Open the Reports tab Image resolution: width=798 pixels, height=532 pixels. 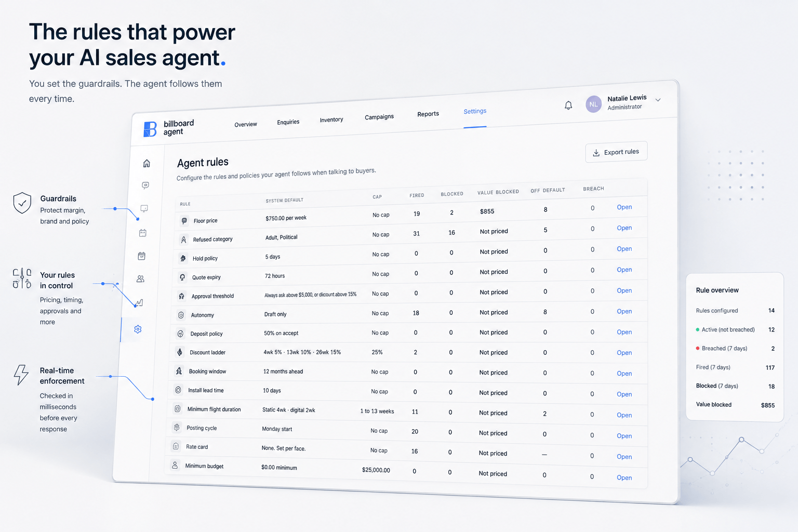coord(428,114)
